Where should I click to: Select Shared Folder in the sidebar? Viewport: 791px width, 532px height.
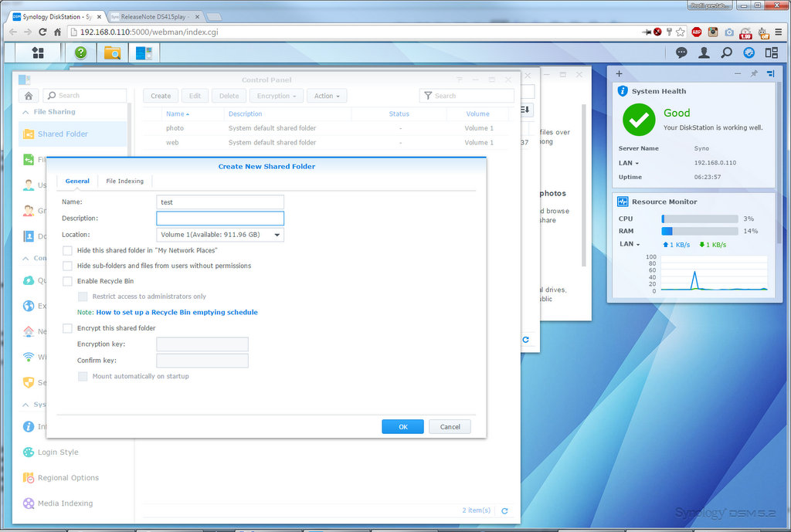(x=73, y=134)
